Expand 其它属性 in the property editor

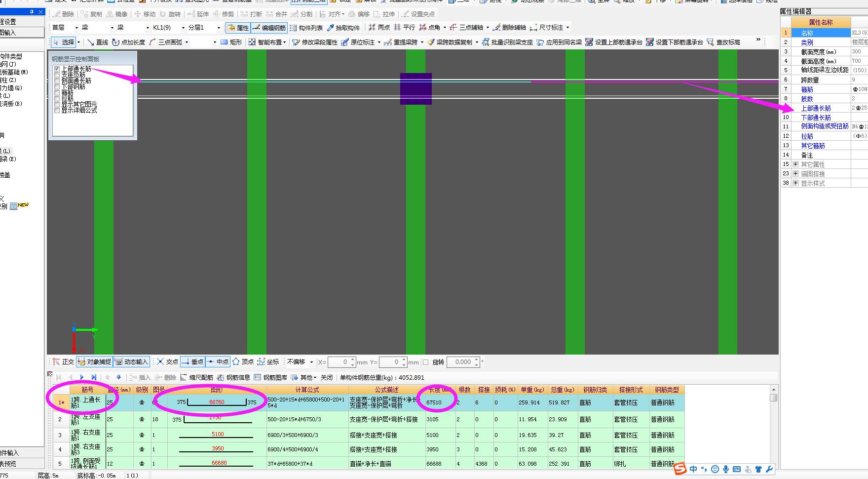795,164
